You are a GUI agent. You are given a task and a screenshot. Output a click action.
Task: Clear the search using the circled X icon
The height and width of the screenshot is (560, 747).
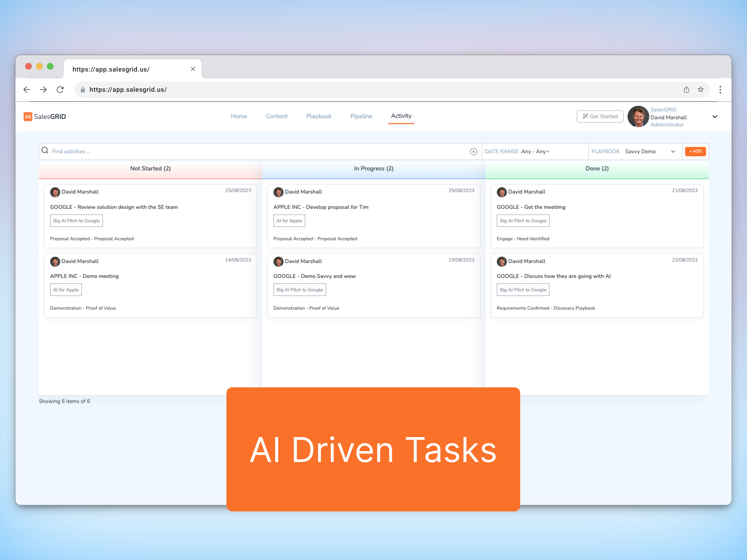(x=473, y=151)
